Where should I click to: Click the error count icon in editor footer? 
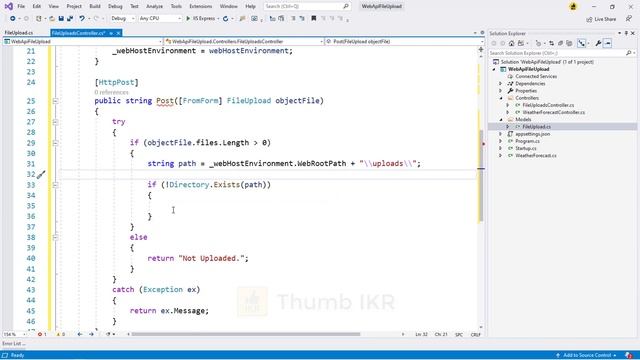[40, 334]
